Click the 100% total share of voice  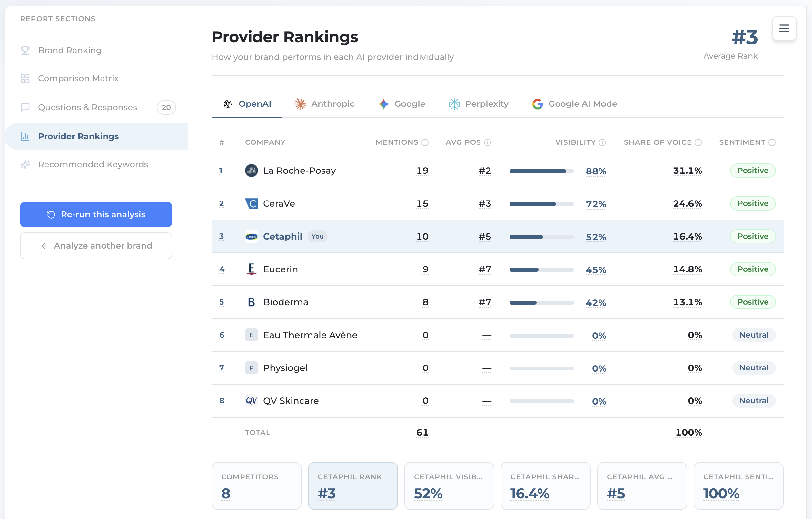point(689,433)
